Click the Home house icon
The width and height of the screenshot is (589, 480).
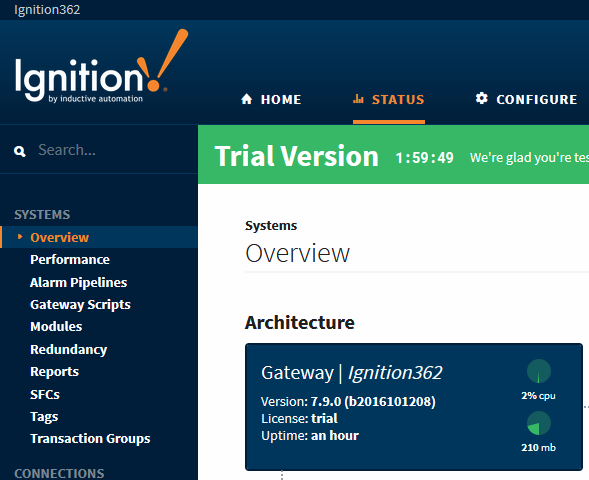pyautogui.click(x=247, y=99)
